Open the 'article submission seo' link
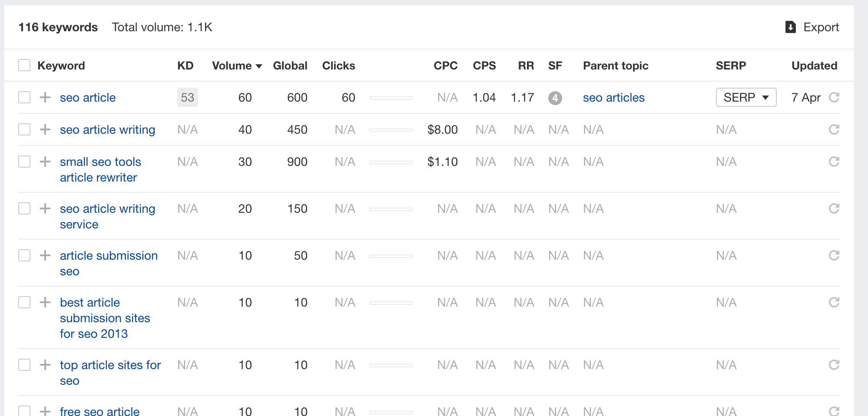The image size is (868, 416). point(109,263)
